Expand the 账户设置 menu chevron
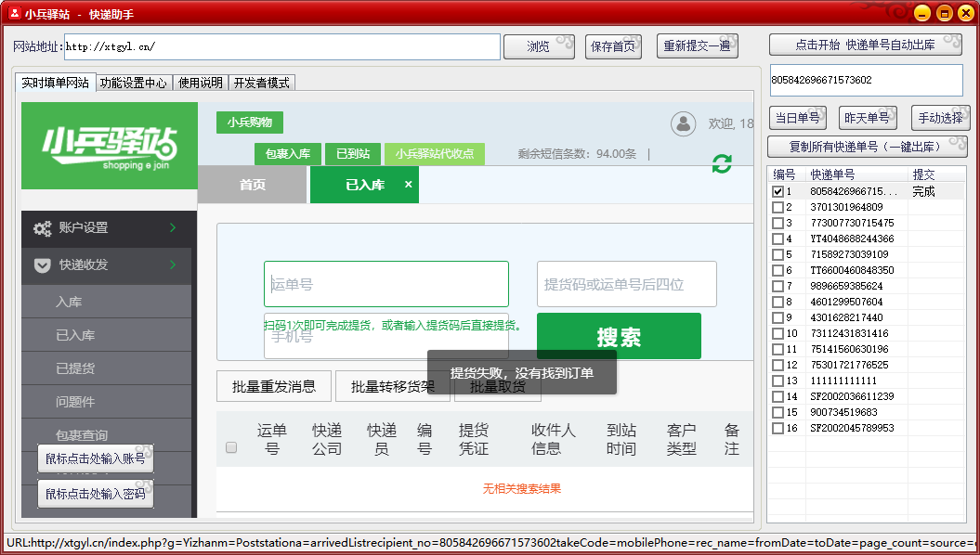This screenshot has height=555, width=980. [x=173, y=228]
